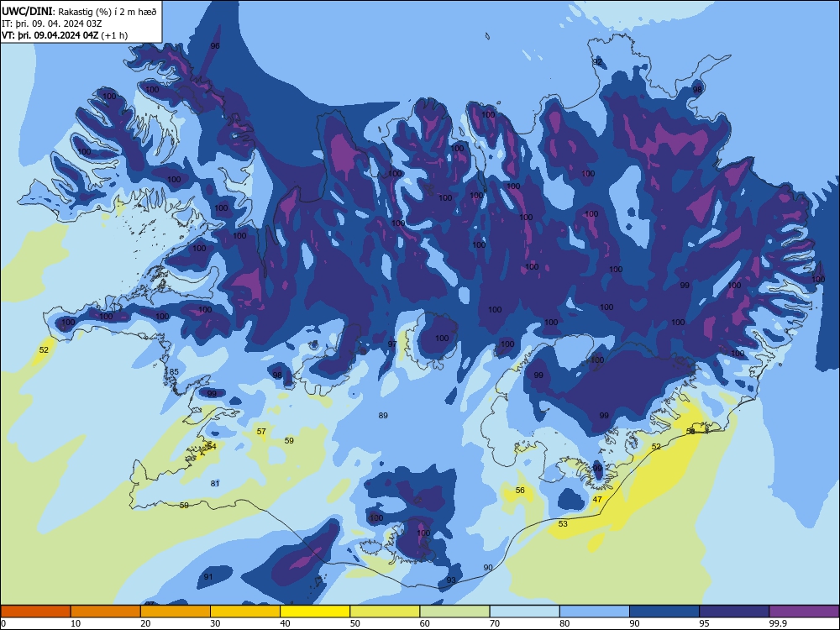Click the legend tick label '0'

(x=3, y=623)
